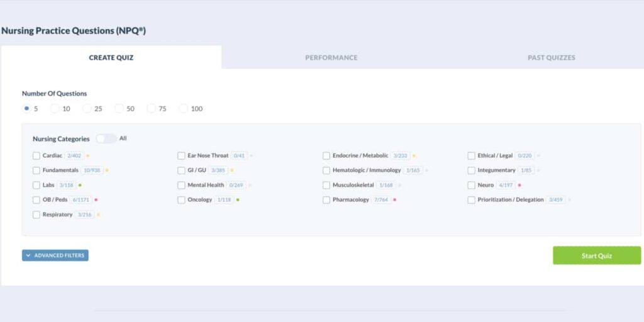Expand the Advanced Filters panel
This screenshot has height=322, width=644.
coord(55,255)
